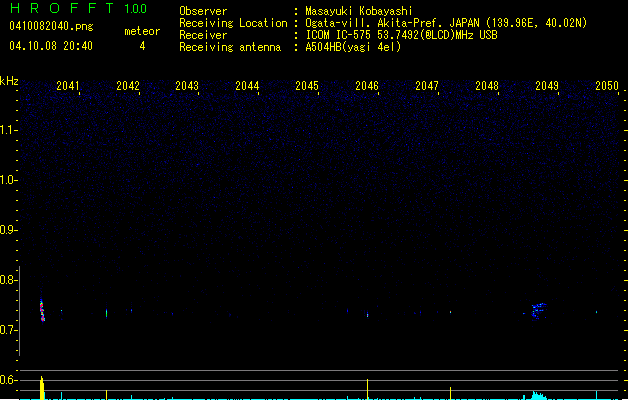Click the yellow intensity spike at 2046

coord(367,389)
